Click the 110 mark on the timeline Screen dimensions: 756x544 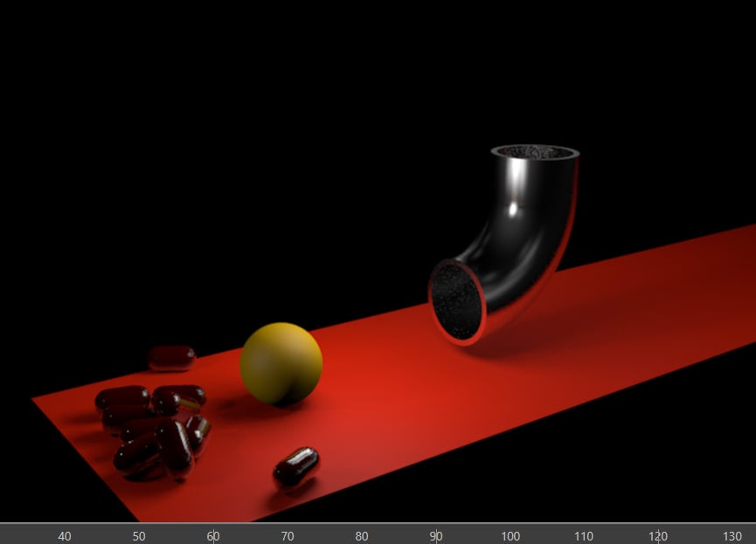coord(584,536)
